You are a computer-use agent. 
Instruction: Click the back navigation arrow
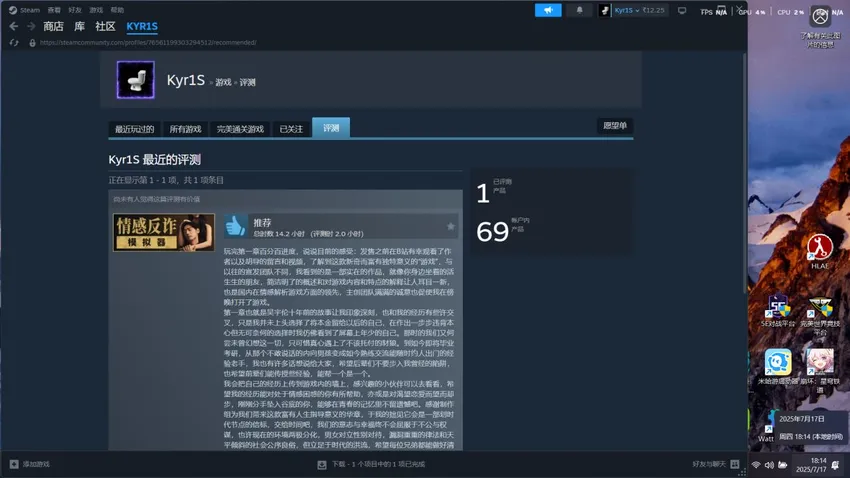pos(14,26)
